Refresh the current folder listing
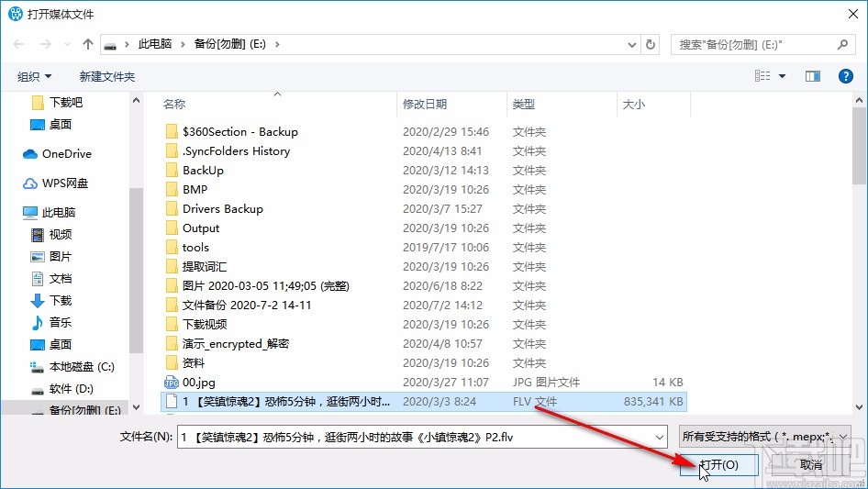The width and height of the screenshot is (868, 489). pyautogui.click(x=651, y=44)
